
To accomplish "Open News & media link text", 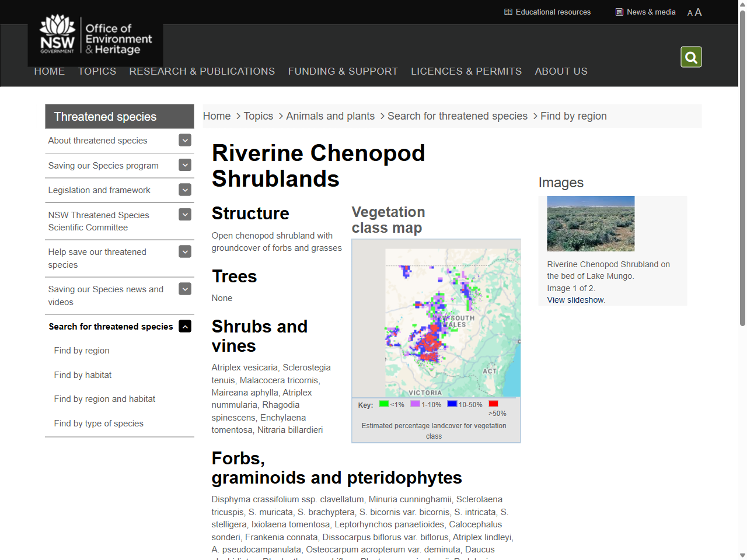I will [x=651, y=12].
